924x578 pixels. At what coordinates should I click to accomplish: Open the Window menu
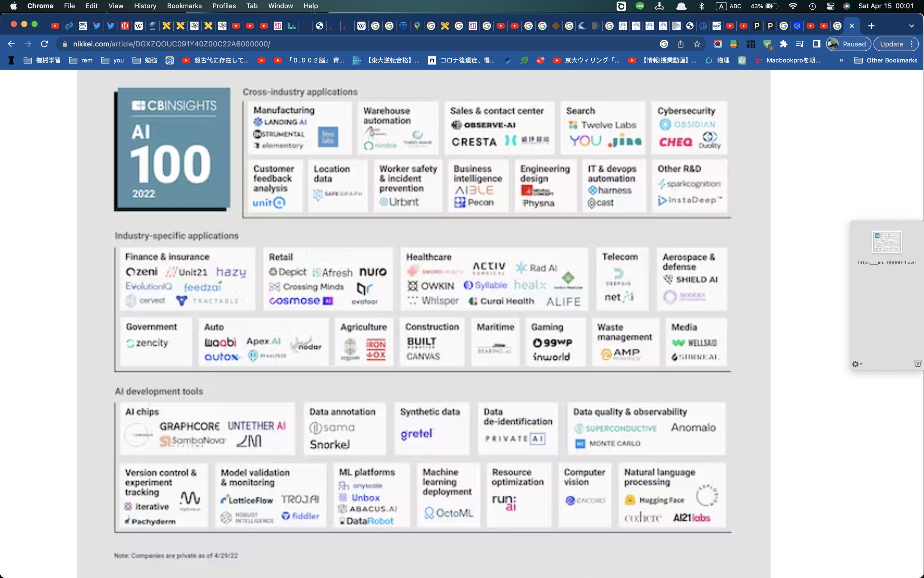(280, 6)
